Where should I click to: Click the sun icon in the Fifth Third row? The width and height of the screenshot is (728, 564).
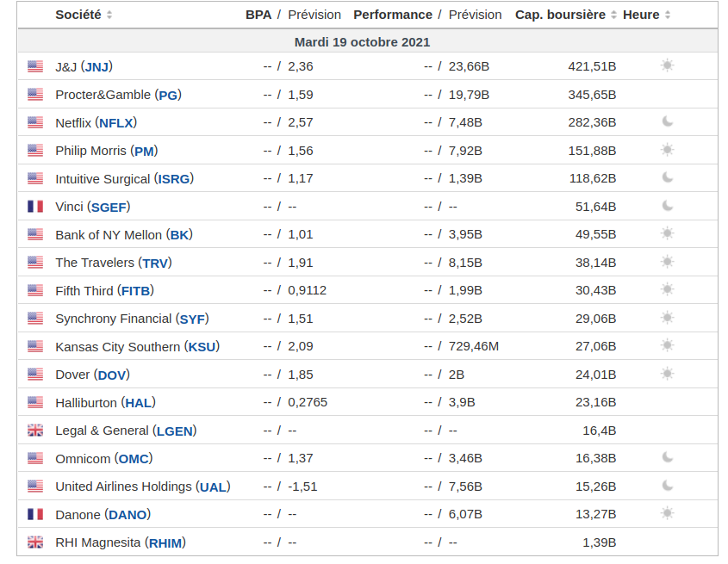pos(667,289)
